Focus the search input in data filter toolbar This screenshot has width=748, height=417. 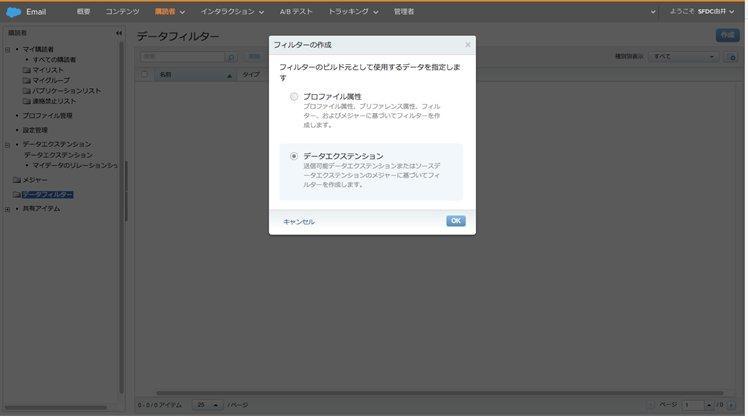point(182,57)
